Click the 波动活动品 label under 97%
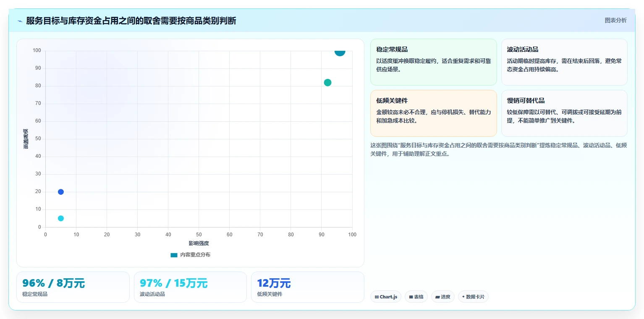The image size is (644, 319). tap(152, 294)
